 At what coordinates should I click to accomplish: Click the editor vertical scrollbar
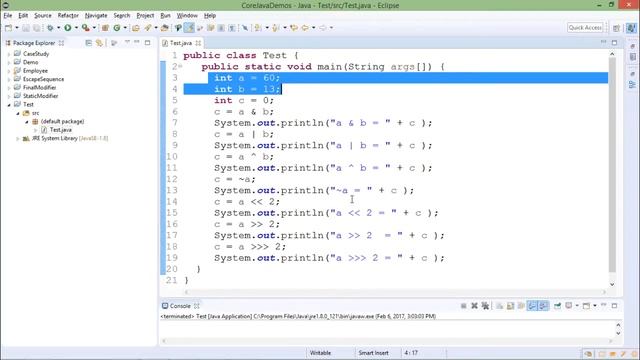coord(612,170)
